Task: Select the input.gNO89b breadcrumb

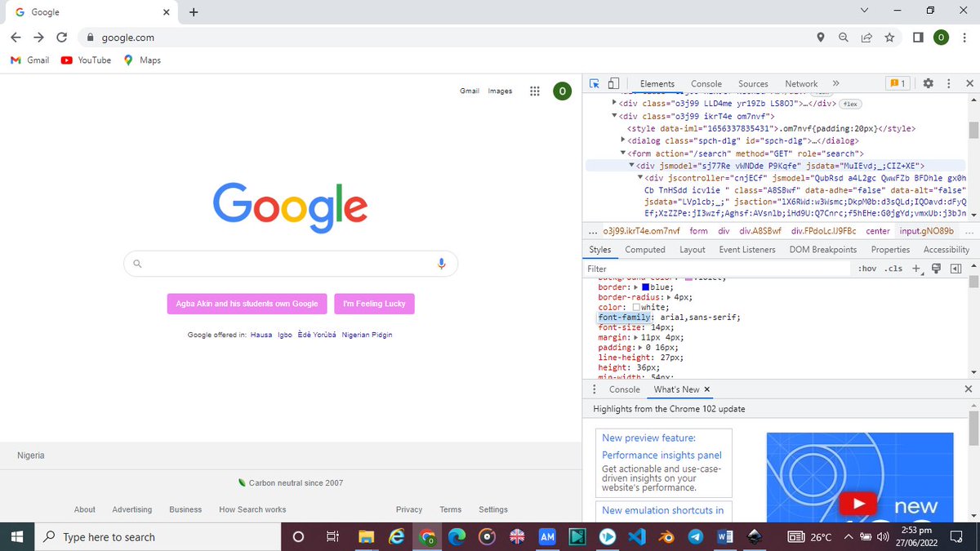Action: pos(926,231)
